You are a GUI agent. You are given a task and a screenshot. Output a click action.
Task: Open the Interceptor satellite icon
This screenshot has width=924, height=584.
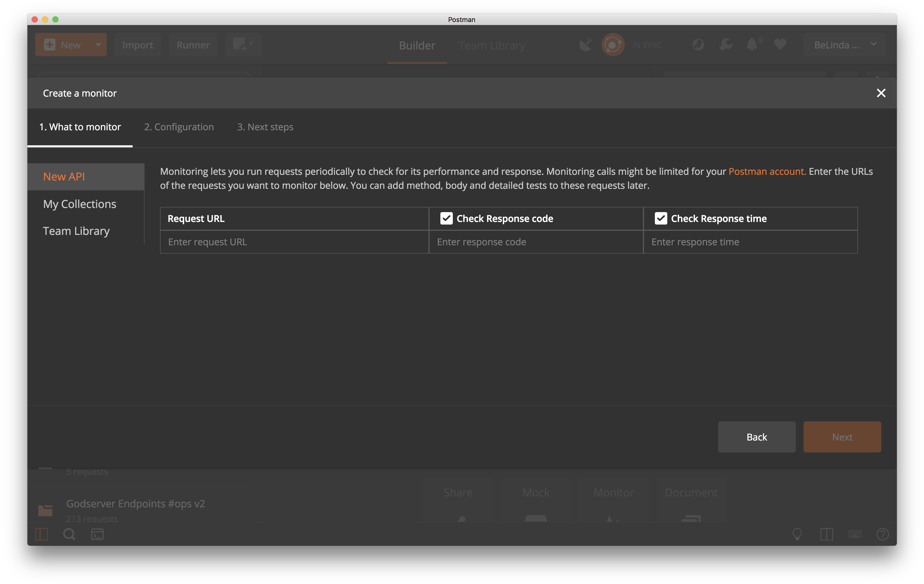(x=585, y=45)
